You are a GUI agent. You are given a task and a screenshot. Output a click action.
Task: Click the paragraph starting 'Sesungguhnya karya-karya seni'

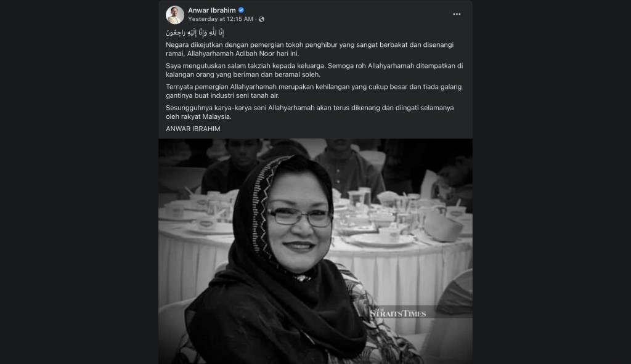[310, 112]
